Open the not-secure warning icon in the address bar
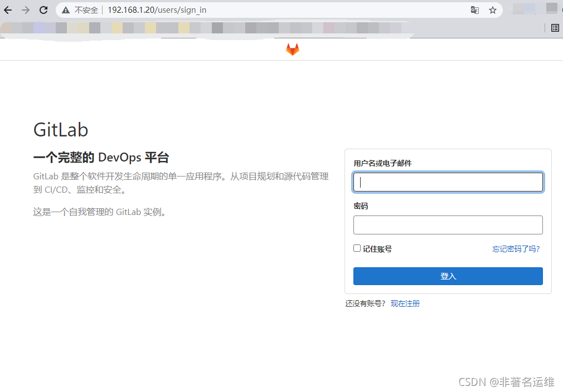563x392 pixels. [x=66, y=10]
